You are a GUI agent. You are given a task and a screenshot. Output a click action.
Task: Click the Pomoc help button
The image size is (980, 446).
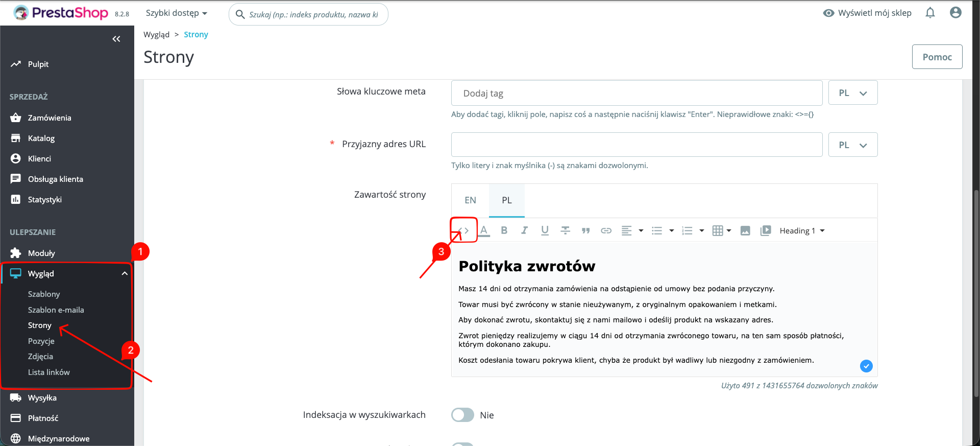pyautogui.click(x=937, y=57)
